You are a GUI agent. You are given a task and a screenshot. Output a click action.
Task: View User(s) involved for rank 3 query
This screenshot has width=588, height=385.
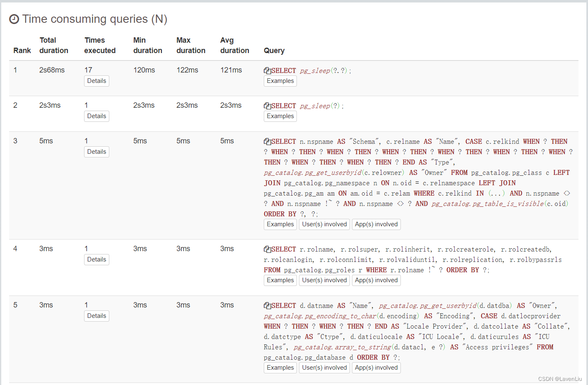click(324, 225)
